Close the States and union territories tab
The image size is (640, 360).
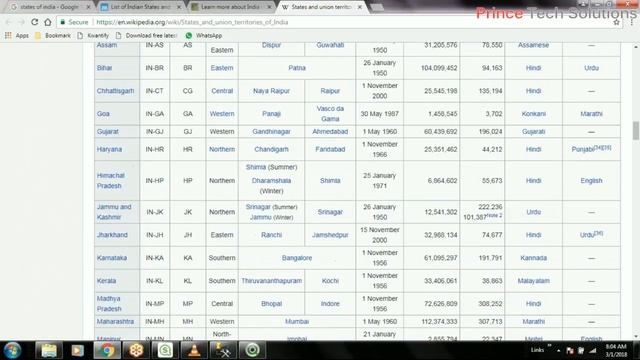click(x=360, y=7)
